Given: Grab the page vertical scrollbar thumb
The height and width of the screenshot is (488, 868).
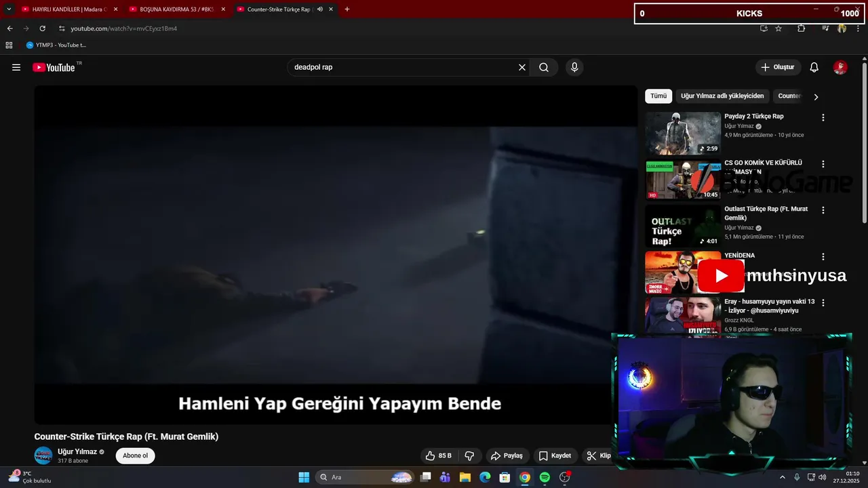Looking at the screenshot, I should pyautogui.click(x=865, y=142).
